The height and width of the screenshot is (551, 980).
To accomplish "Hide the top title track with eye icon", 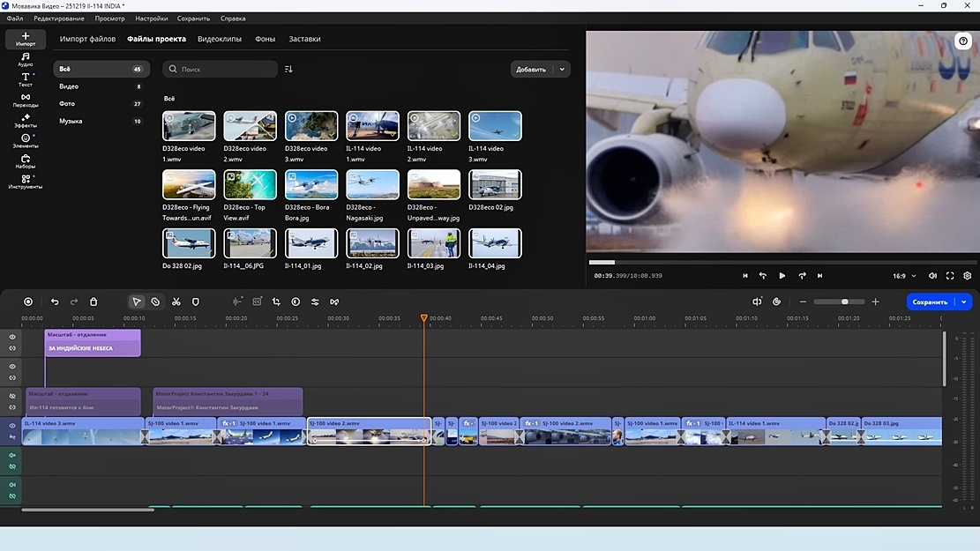I will pos(12,338).
